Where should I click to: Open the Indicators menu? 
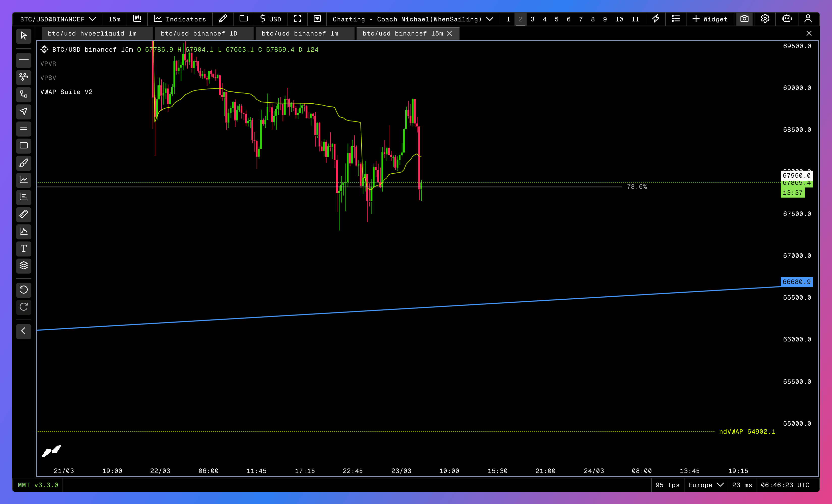[x=180, y=19]
